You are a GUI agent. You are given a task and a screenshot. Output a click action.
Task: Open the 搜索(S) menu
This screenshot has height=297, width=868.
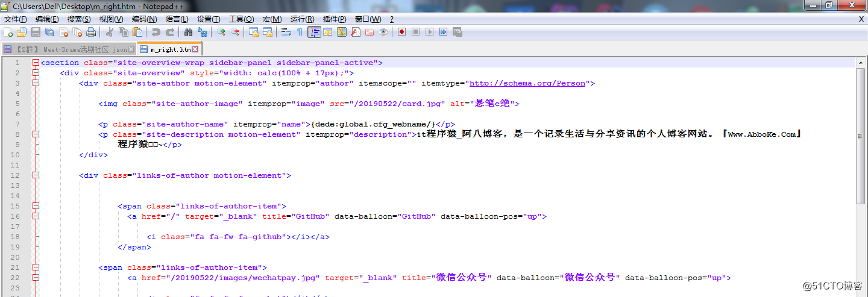[x=79, y=19]
